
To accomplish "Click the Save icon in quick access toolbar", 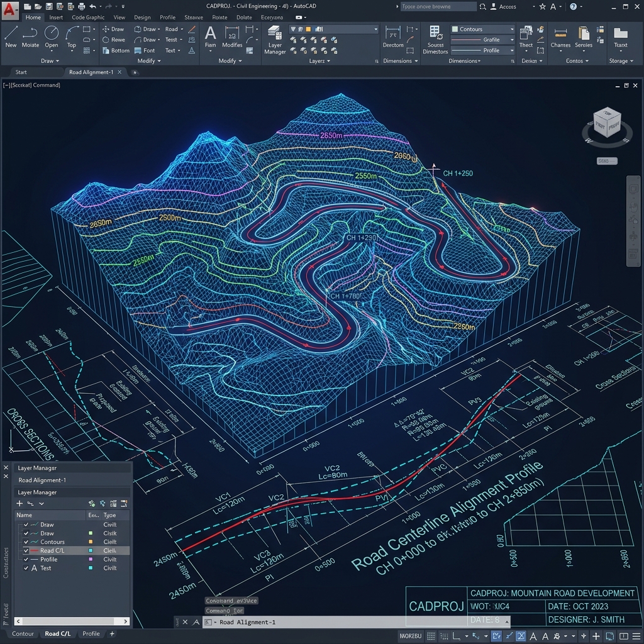I will click(49, 6).
